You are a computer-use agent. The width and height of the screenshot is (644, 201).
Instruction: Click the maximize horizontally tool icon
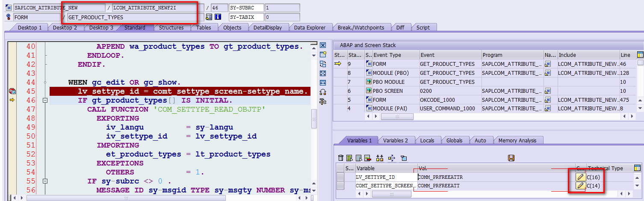coord(323,83)
